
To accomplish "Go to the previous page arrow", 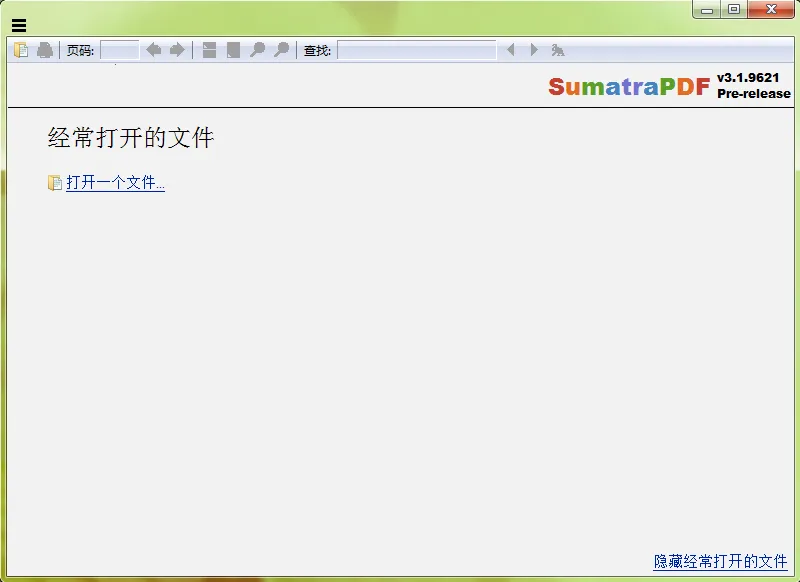I will coord(152,49).
